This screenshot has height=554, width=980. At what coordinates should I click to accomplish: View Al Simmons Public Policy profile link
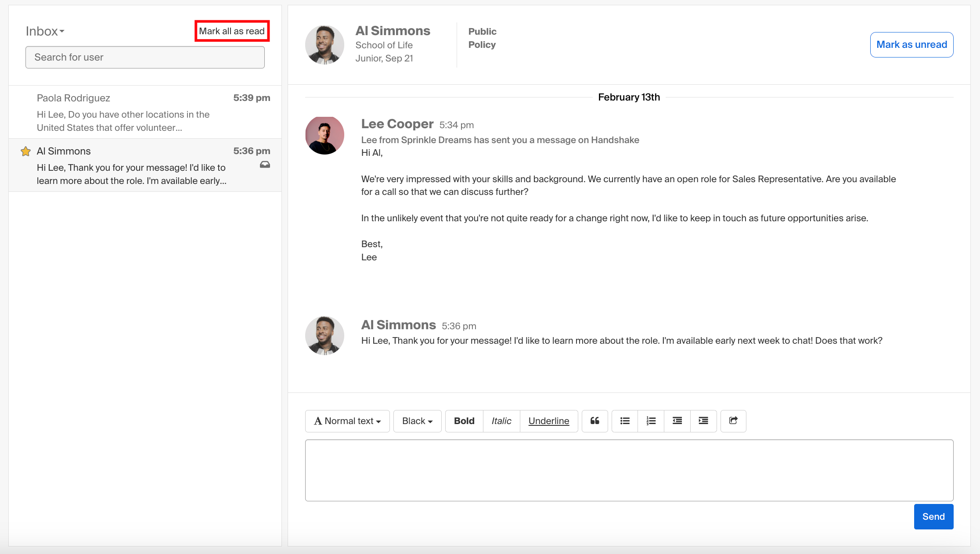482,38
